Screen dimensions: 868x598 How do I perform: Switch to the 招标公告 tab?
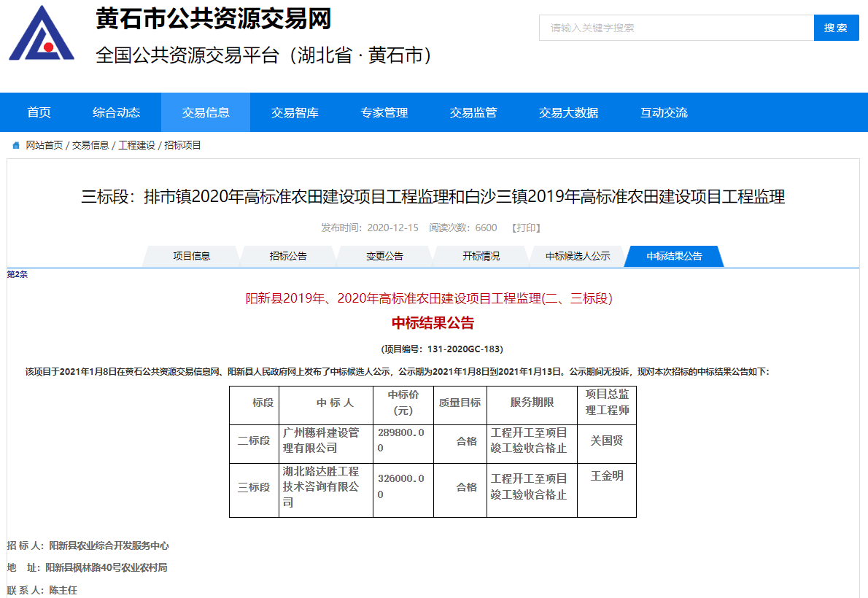tap(288, 256)
